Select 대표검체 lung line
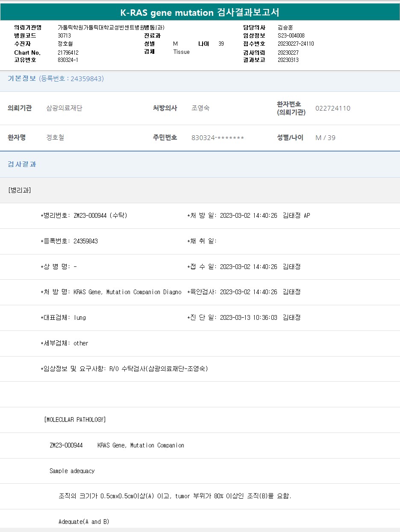Viewport: 400px width, 532px height. pos(63,318)
